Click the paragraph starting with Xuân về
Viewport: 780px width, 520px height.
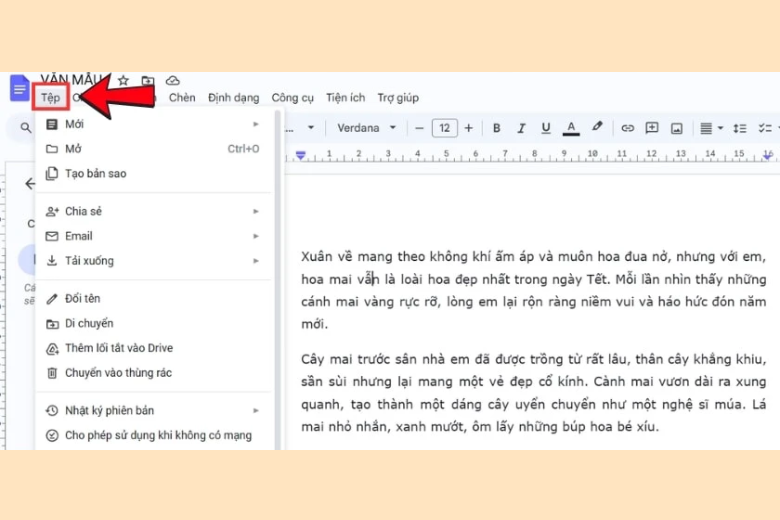coord(533,291)
